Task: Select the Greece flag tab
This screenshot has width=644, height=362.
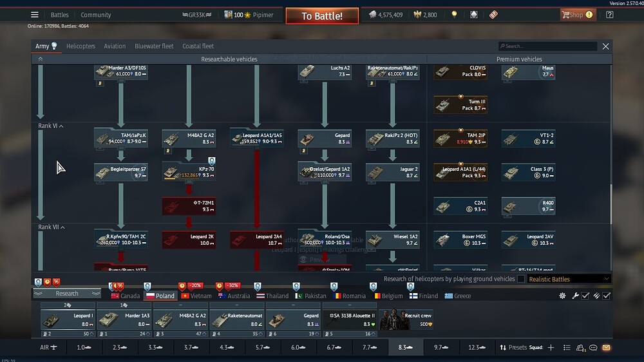Action: click(458, 296)
